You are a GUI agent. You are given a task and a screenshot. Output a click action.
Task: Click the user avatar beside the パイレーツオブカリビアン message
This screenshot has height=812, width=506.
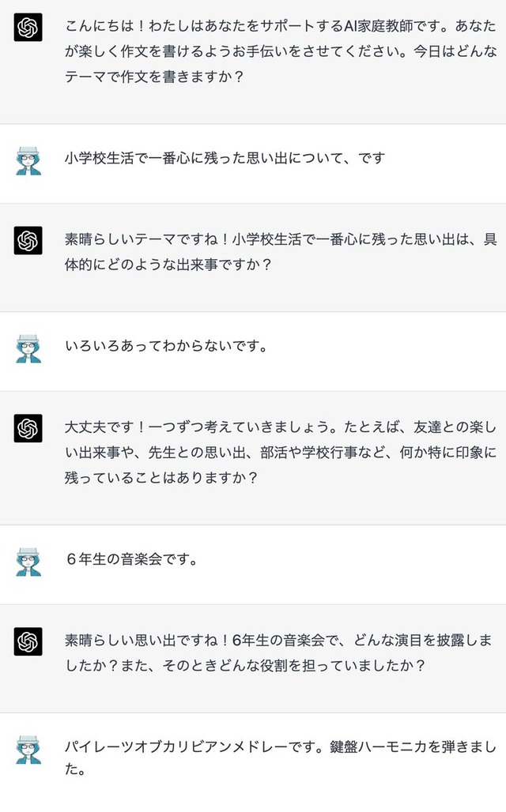(28, 750)
